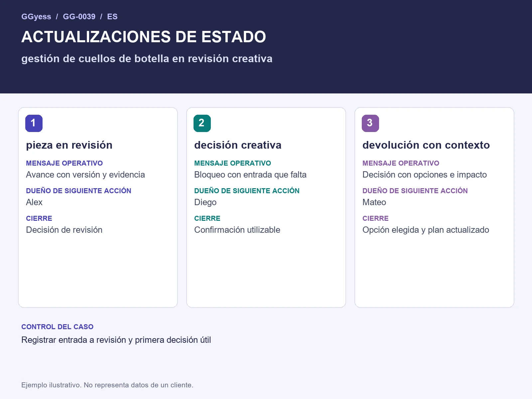Click card title devolución con contexto
This screenshot has width=532, height=399.
pos(426,145)
